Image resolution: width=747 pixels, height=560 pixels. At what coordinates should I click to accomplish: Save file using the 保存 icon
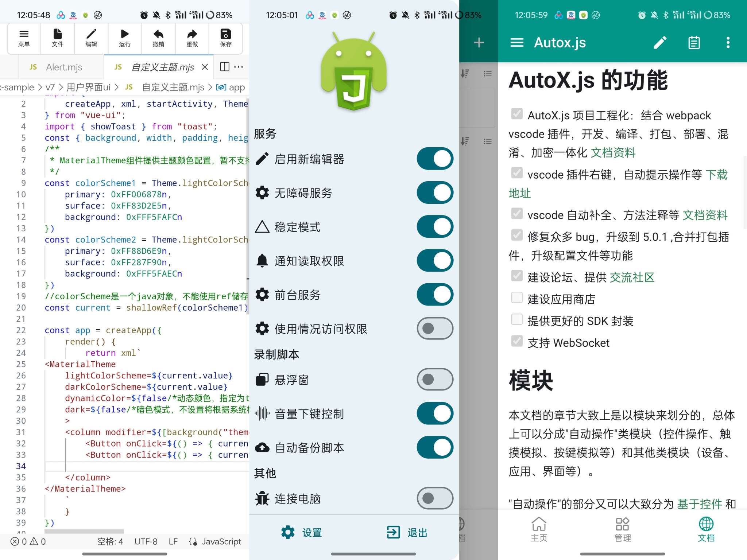(225, 38)
